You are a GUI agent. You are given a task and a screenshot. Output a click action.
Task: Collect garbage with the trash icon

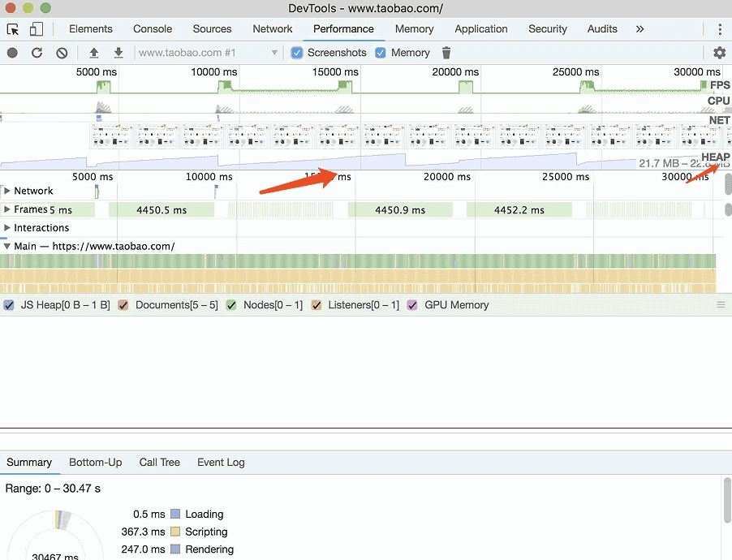[x=446, y=53]
